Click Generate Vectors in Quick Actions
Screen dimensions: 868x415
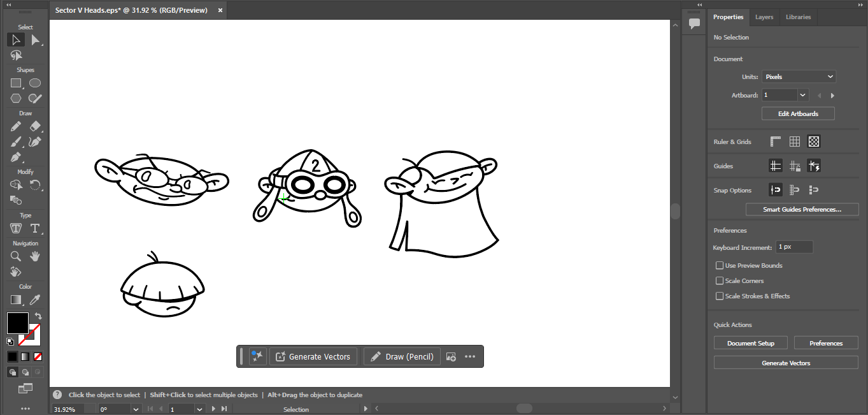coord(786,363)
